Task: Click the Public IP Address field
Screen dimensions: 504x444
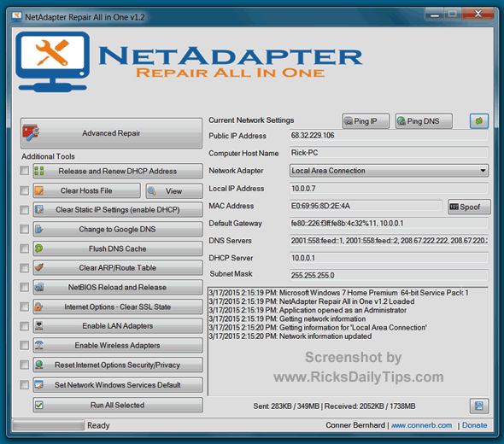Action: click(x=389, y=135)
